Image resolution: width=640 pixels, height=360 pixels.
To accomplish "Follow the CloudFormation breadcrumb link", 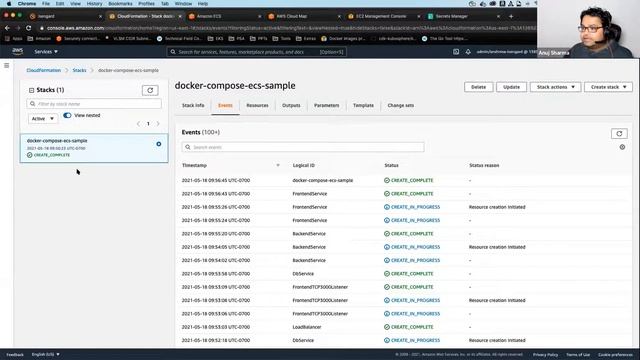I will 44,70.
